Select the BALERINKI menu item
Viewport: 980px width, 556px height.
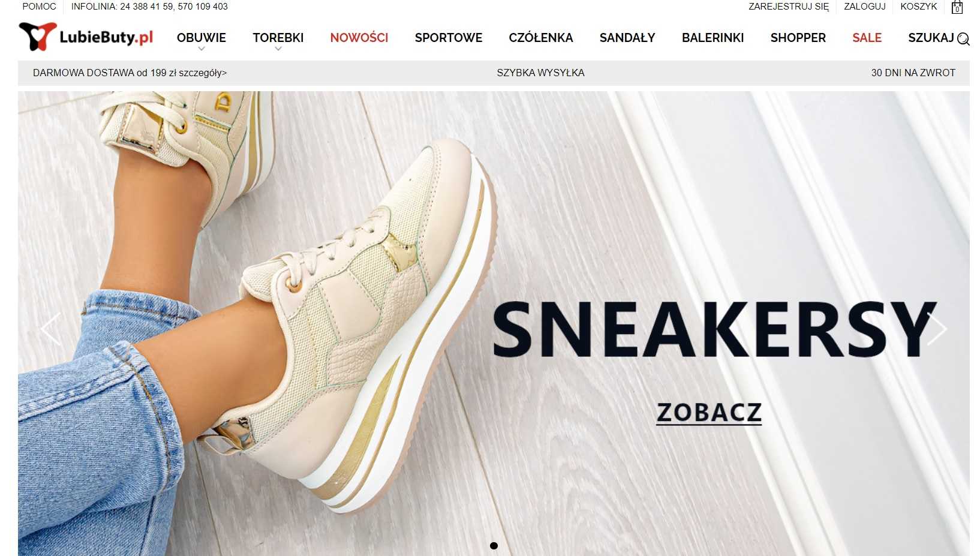click(x=713, y=38)
